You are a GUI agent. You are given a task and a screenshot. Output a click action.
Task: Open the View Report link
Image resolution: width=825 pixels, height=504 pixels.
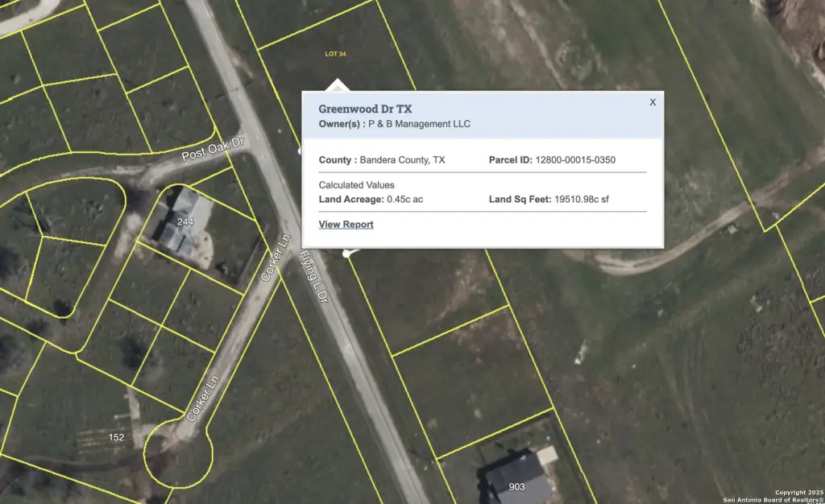point(346,225)
